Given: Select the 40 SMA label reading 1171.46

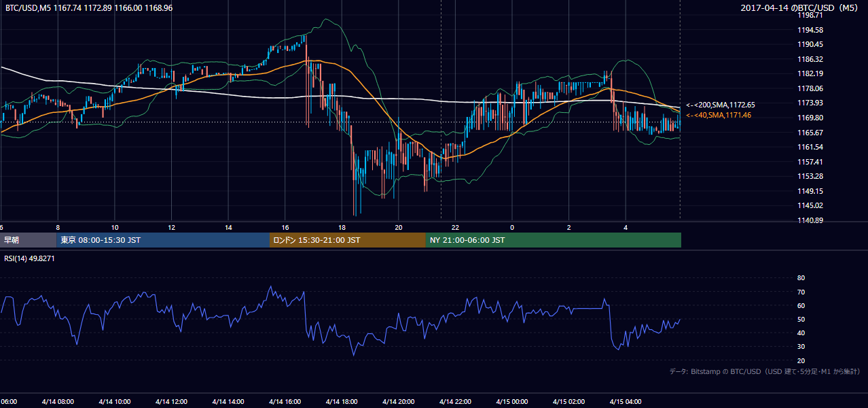Looking at the screenshot, I should 719,116.
